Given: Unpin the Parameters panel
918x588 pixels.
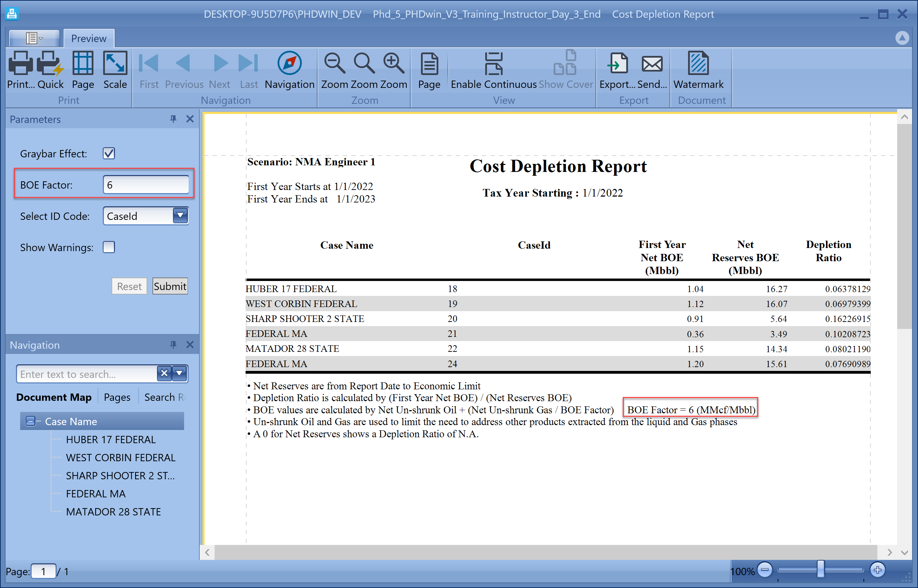Looking at the screenshot, I should tap(174, 119).
